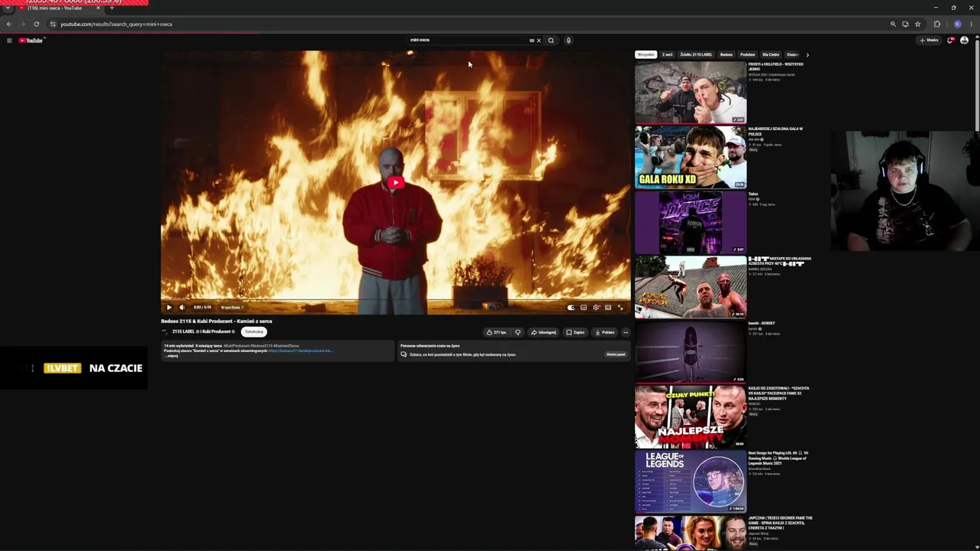Select the 'Podobne' filter chip

pos(748,55)
